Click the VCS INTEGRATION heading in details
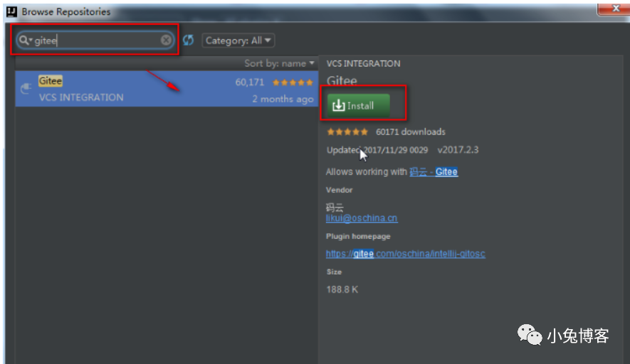The width and height of the screenshot is (630, 364). coord(363,64)
